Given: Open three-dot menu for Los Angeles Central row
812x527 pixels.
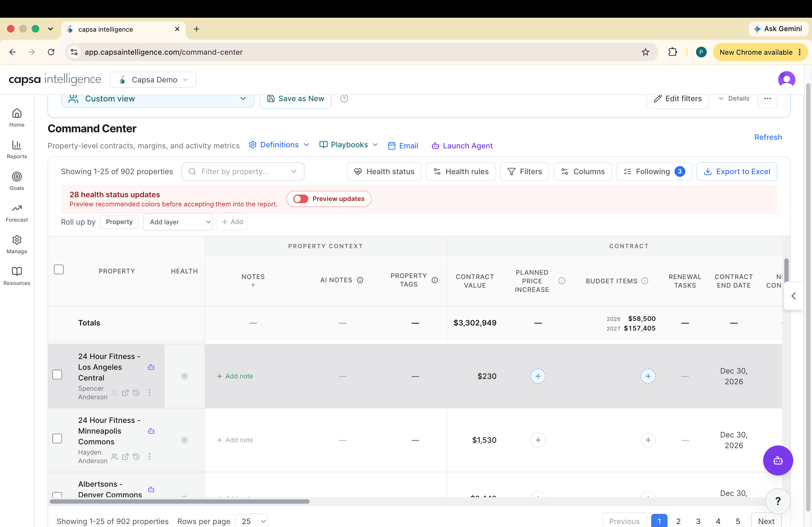Looking at the screenshot, I should (x=150, y=392).
